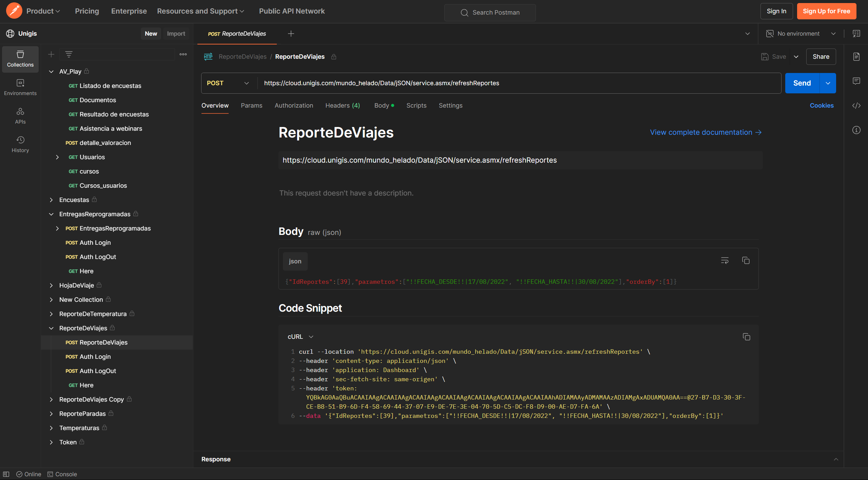
Task: Open Pricing in top navigation
Action: [87, 11]
